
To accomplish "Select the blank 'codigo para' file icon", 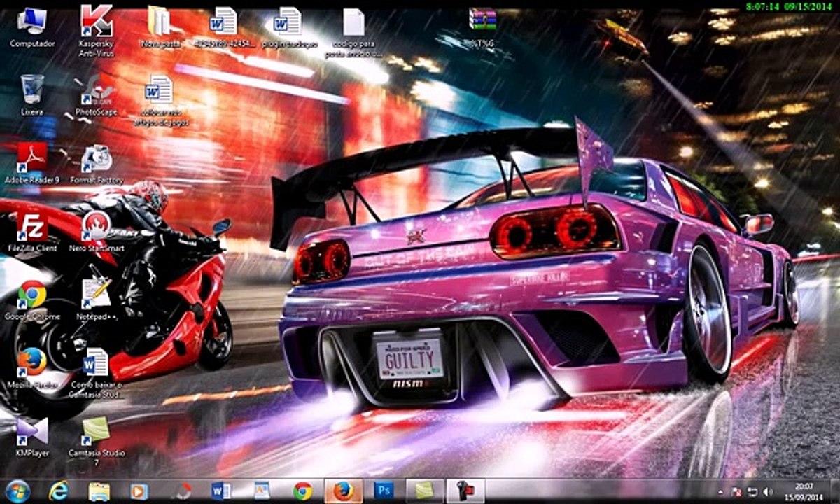I will click(x=353, y=31).
